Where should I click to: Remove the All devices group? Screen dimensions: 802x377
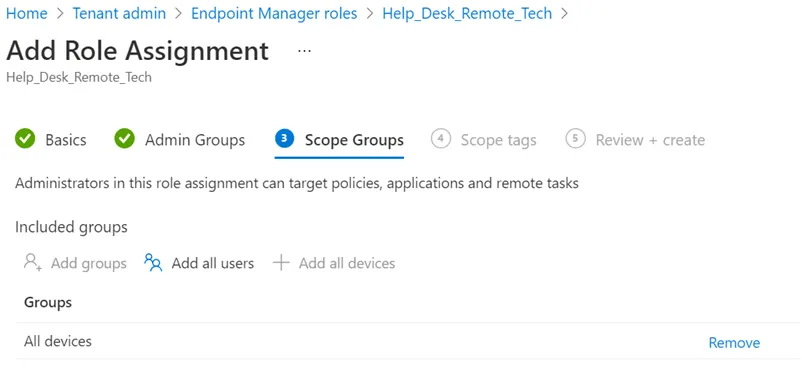pyautogui.click(x=734, y=343)
